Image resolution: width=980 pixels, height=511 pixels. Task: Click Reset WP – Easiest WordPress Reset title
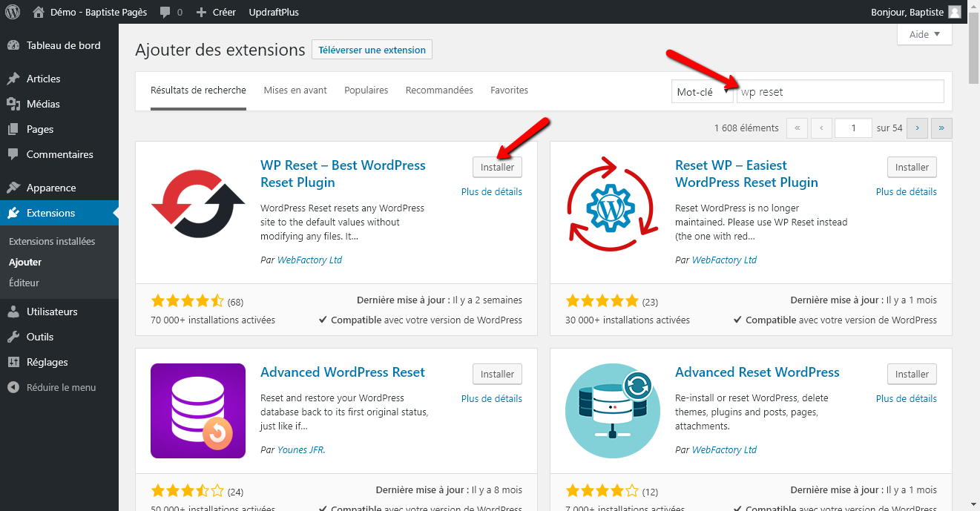[x=746, y=174]
